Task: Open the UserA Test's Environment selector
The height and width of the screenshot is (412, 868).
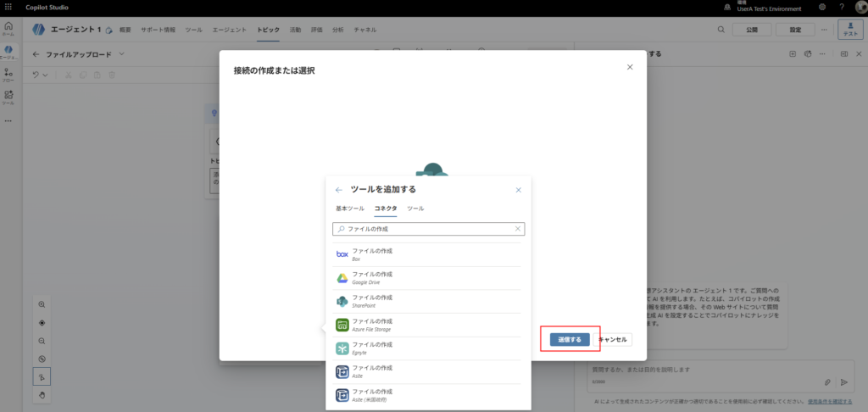Action: click(x=767, y=7)
